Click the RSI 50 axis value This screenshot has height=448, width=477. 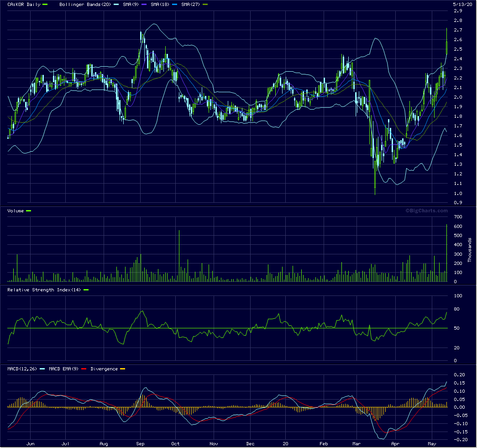457,328
